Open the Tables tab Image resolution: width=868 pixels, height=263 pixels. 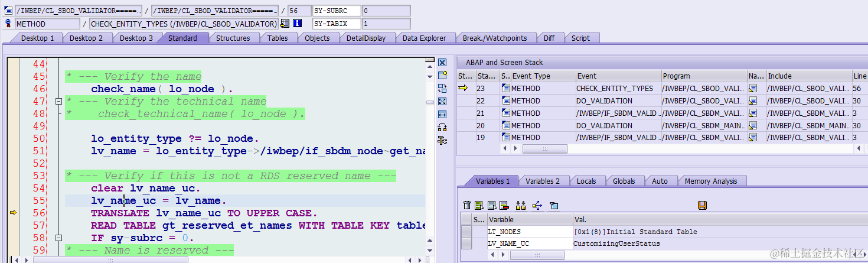click(x=278, y=38)
